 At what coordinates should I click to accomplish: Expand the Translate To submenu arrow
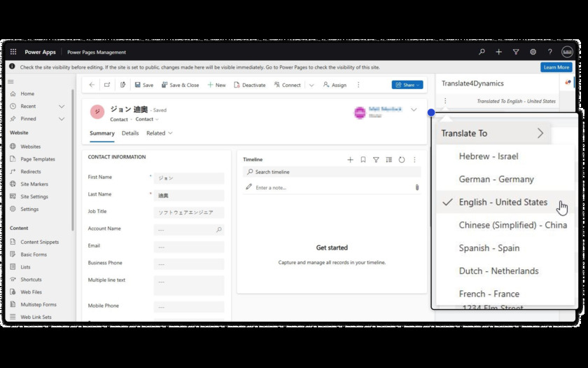tap(540, 133)
